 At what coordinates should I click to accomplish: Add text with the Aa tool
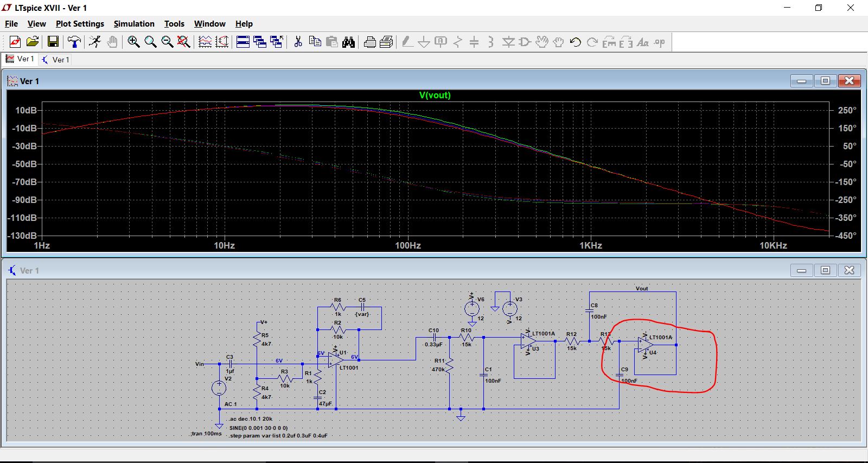643,42
